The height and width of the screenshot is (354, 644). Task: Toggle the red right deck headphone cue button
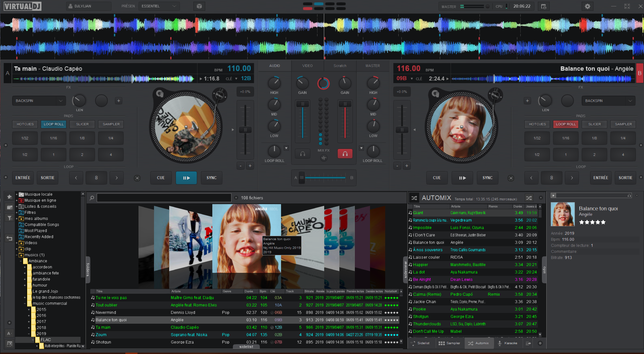click(x=345, y=154)
